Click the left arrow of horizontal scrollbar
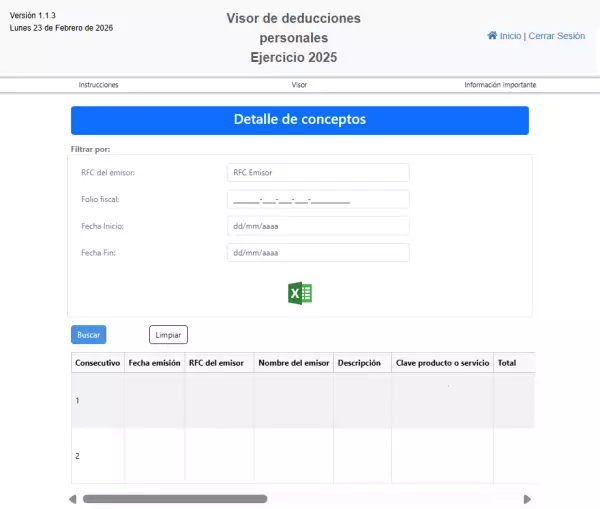The width and height of the screenshot is (600, 509). pyautogui.click(x=72, y=498)
